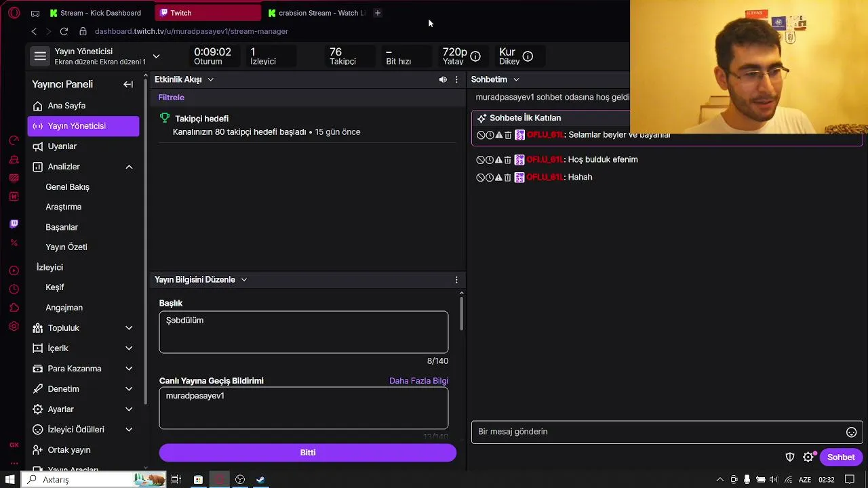Click the Filtrele link in activity feed

[171, 98]
